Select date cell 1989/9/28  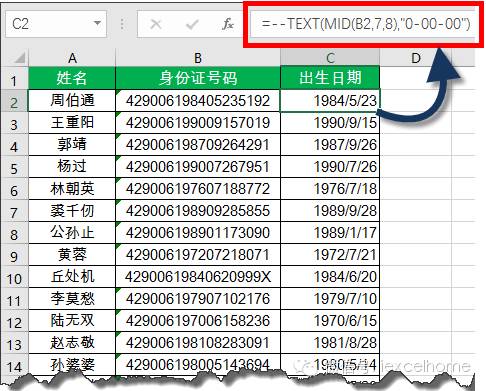pyautogui.click(x=330, y=211)
